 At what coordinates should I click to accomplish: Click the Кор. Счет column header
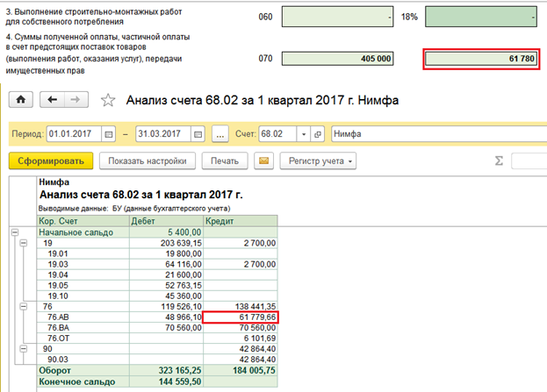coord(83,221)
